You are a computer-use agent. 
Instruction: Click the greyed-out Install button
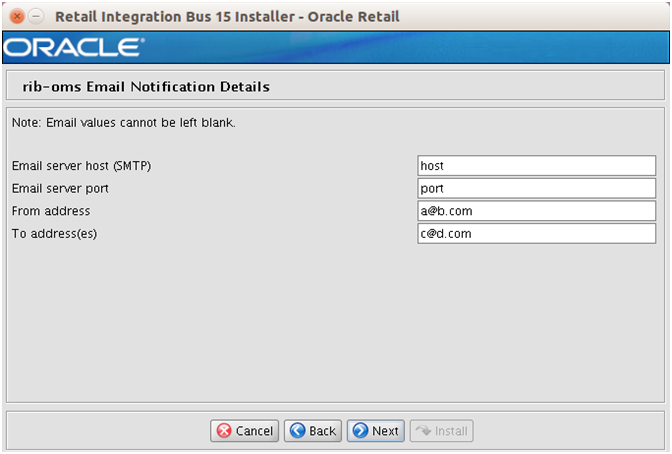pyautogui.click(x=441, y=430)
